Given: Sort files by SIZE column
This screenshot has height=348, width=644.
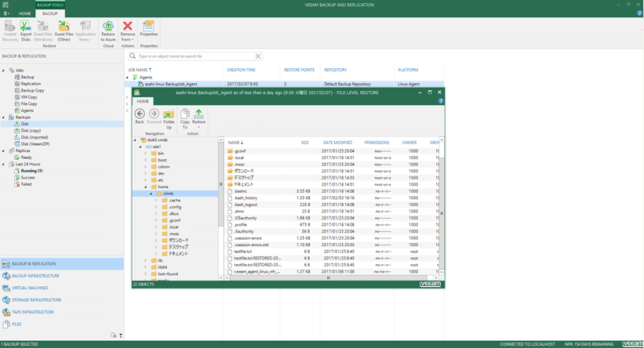Looking at the screenshot, I should (x=305, y=143).
